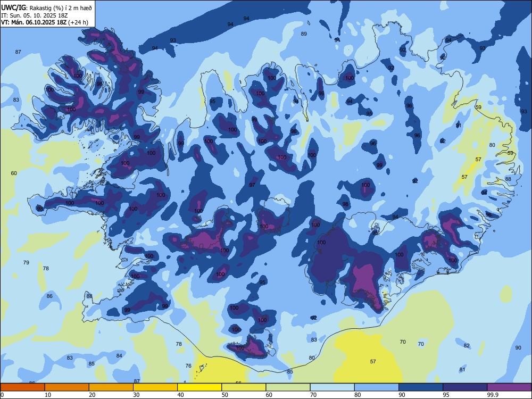Pick the light green 60–70 legend swatch
The image size is (532, 399).
coord(288,387)
